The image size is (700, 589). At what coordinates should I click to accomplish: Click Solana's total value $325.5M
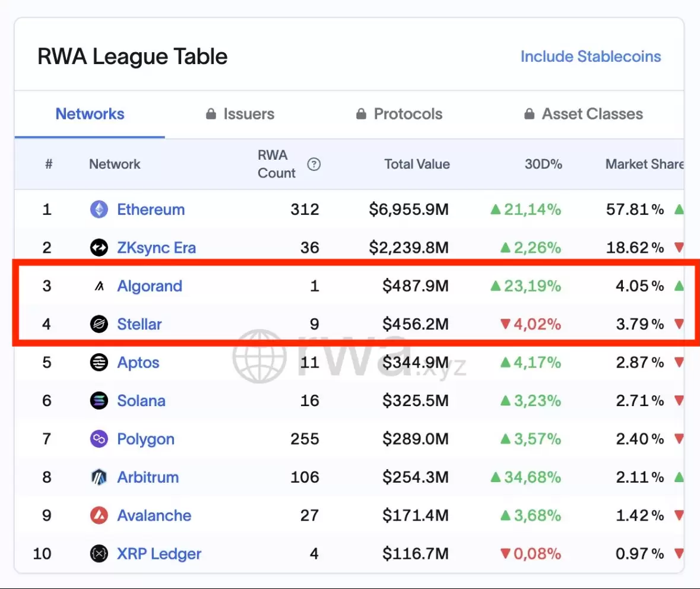(415, 401)
